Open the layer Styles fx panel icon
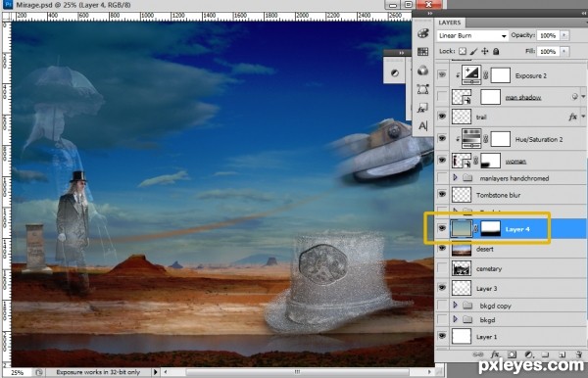This screenshot has width=588, height=378. (421, 109)
